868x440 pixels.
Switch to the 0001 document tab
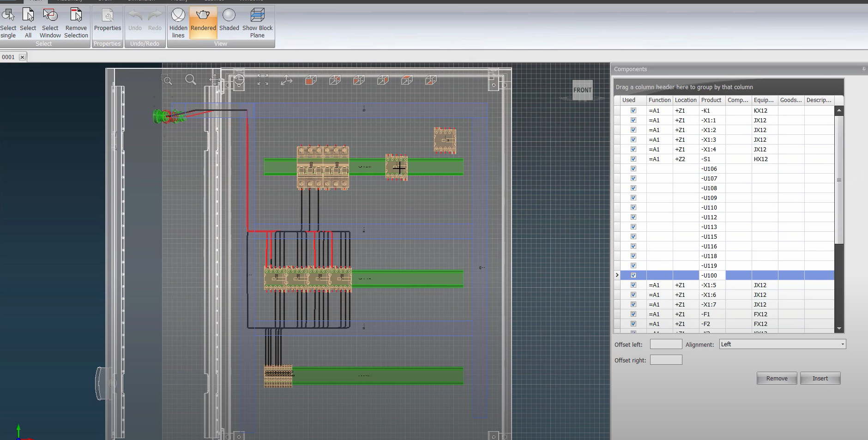pyautogui.click(x=8, y=57)
